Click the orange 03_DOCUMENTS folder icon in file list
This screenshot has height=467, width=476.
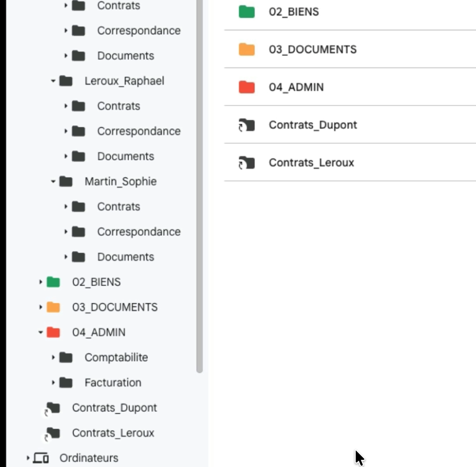coord(247,50)
